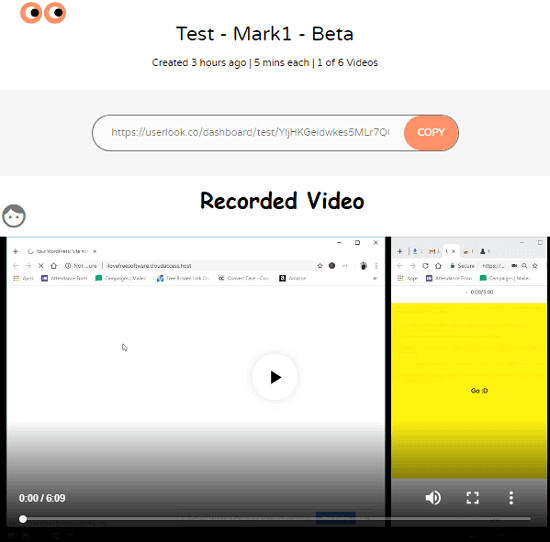Screen dimensions: 550x542
Task: Copy the test link with COPY button
Action: click(x=431, y=133)
